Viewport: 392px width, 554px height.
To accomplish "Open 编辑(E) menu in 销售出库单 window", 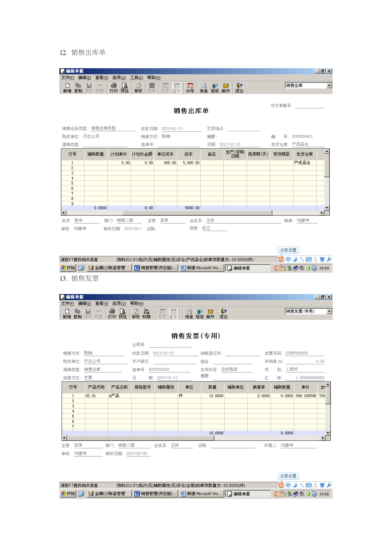I will (84, 77).
